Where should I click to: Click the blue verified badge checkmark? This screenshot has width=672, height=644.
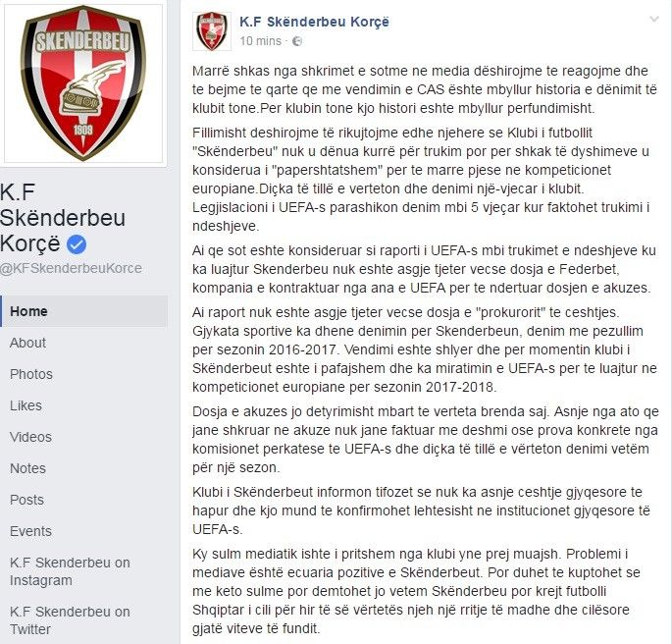tap(77, 244)
